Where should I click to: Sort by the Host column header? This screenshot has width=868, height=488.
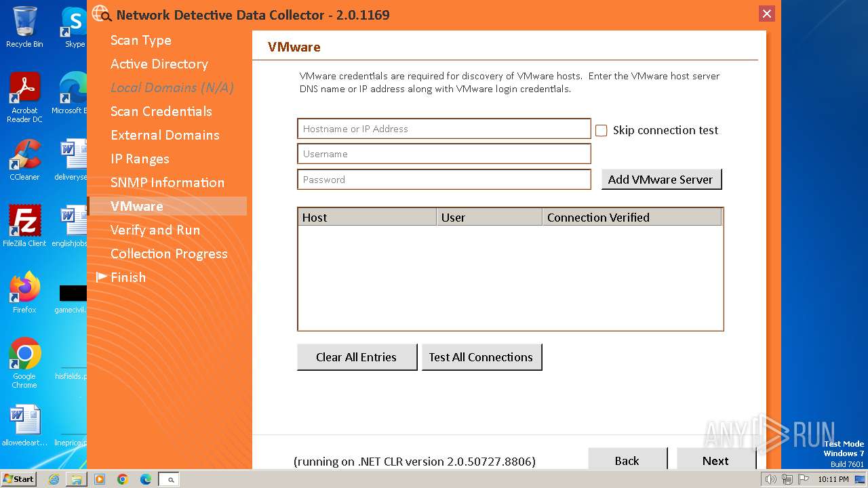pos(367,217)
